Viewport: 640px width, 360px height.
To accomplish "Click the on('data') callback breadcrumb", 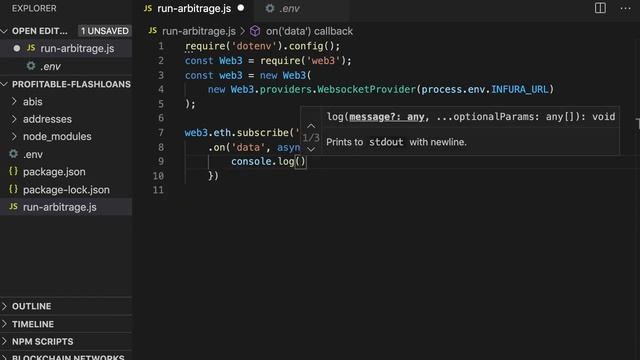I will (x=309, y=31).
